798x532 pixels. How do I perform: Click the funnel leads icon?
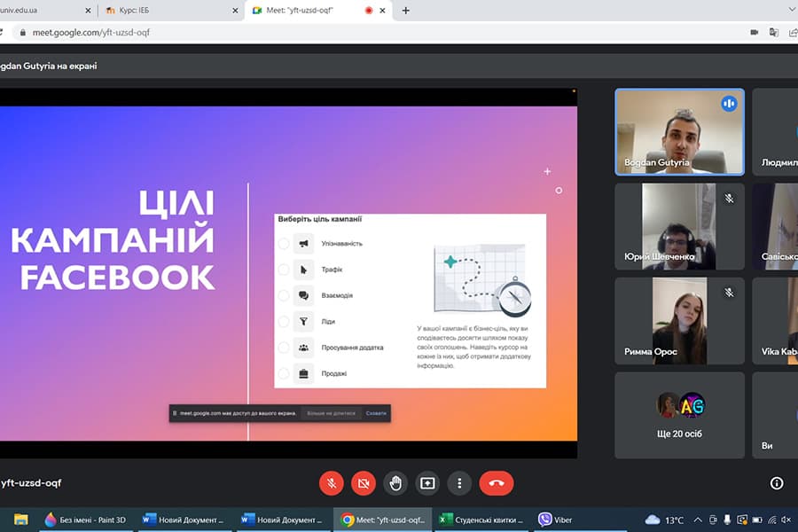pos(303,322)
